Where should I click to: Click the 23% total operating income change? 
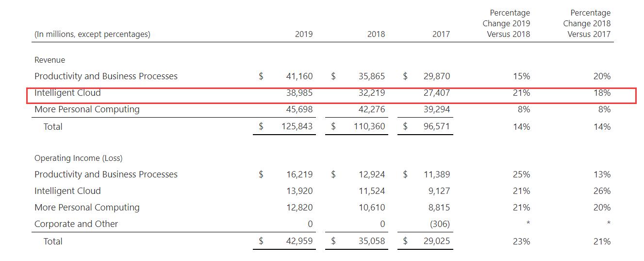(521, 242)
